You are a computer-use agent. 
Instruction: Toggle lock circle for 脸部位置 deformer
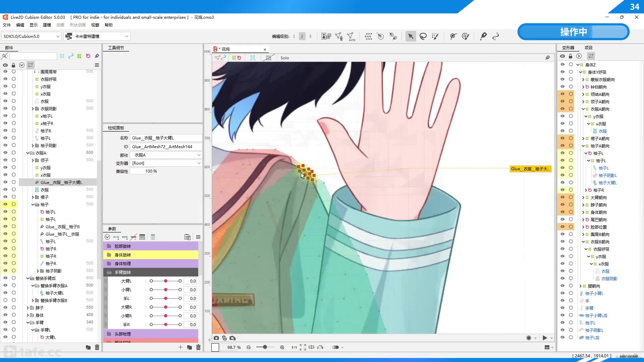pos(571,227)
